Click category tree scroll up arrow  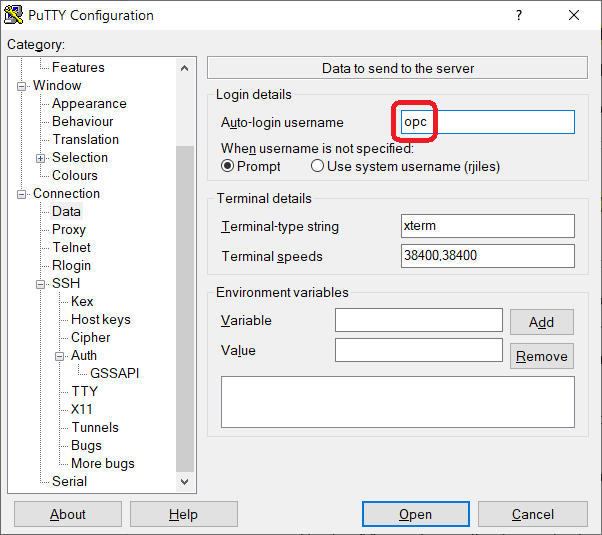point(185,68)
